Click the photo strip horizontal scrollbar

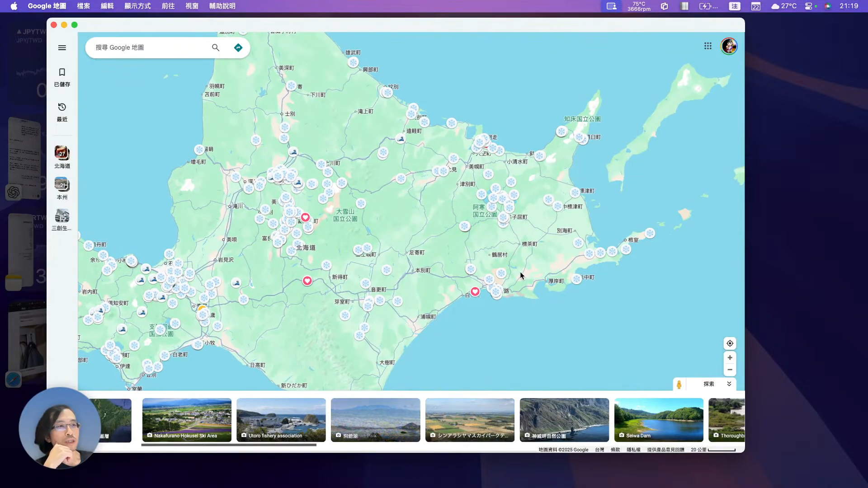point(229,445)
